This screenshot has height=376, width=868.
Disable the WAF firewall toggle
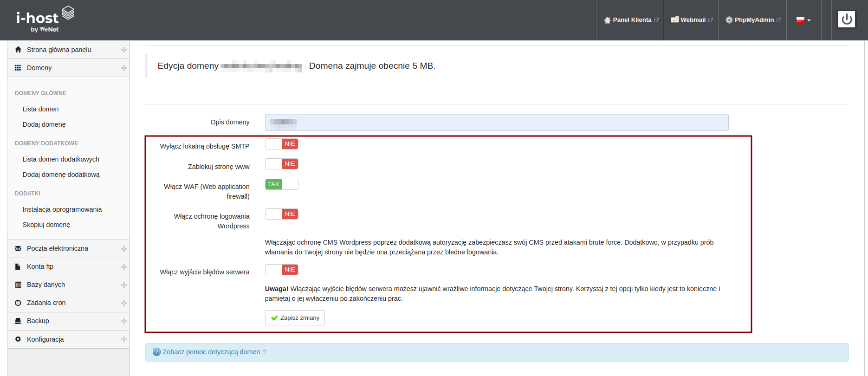pos(281,184)
